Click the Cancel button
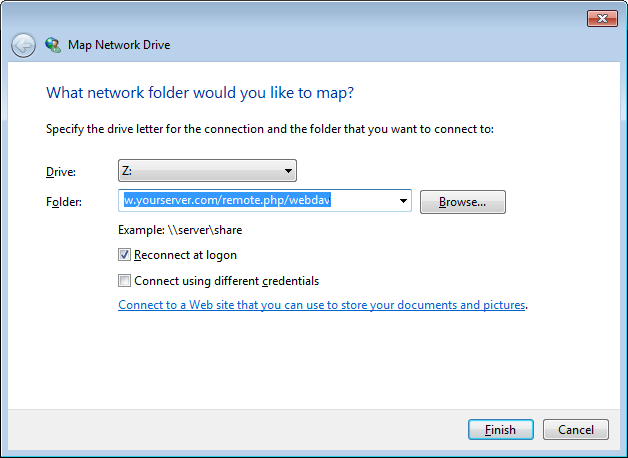628x458 pixels. click(x=576, y=430)
